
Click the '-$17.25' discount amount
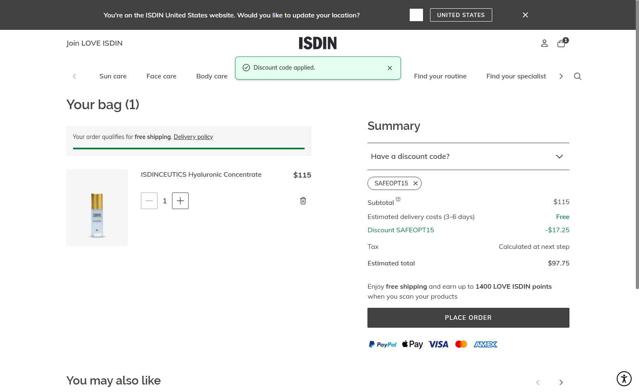coord(557,230)
